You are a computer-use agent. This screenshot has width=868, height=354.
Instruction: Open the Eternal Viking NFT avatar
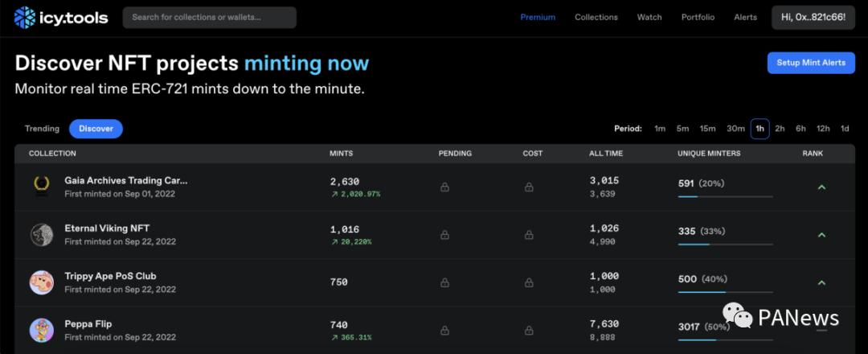42,235
